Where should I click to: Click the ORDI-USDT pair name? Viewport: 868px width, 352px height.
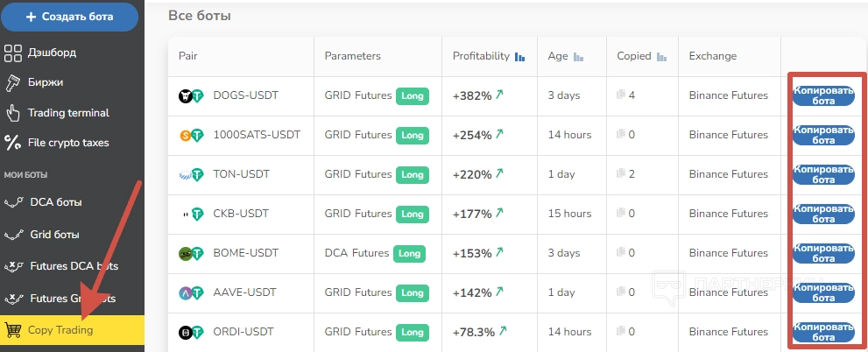click(243, 332)
